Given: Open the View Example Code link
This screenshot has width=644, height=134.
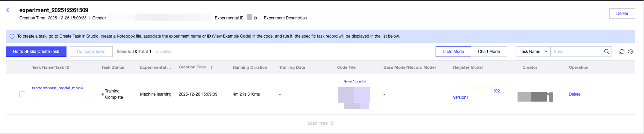Looking at the screenshot, I should coord(231,36).
